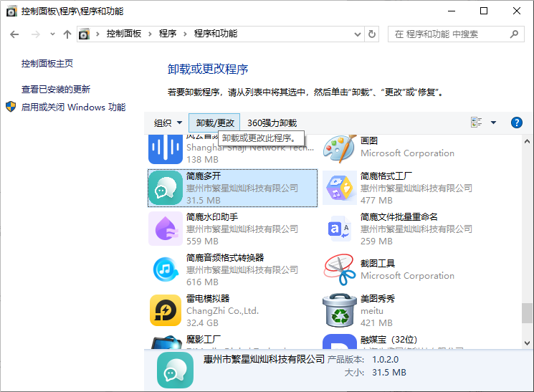Click the 卸载/更改 button
The image size is (534, 392).
(x=214, y=123)
